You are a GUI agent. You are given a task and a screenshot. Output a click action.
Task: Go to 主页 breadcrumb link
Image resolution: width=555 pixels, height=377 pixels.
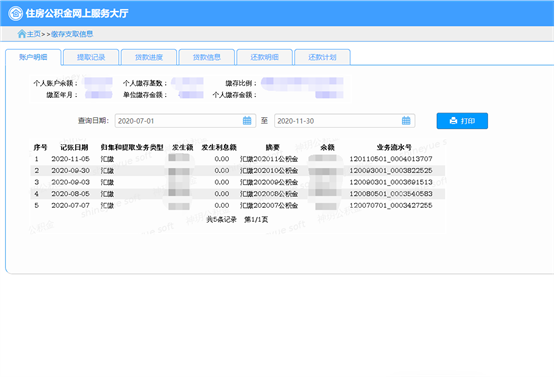(34, 34)
